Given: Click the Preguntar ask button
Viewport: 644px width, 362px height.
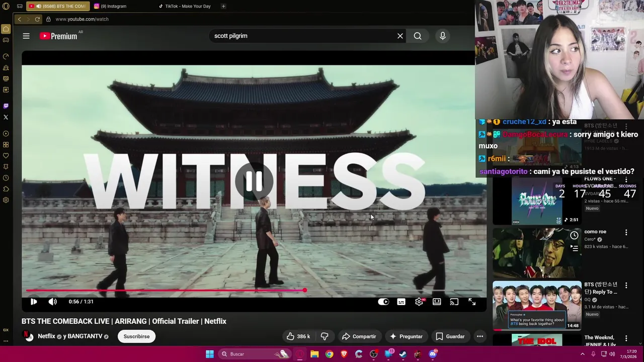Looking at the screenshot, I should (406, 336).
